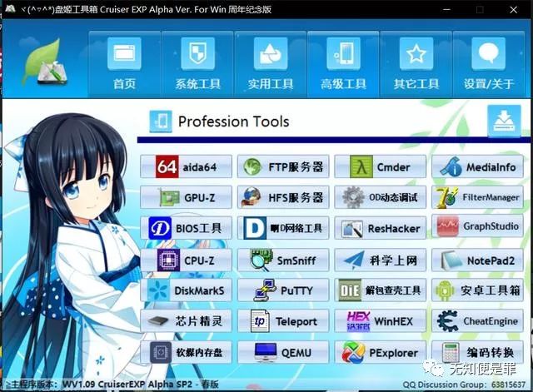Launch 软媒内存盘 tool
Image resolution: width=533 pixels, height=392 pixels.
tap(186, 352)
